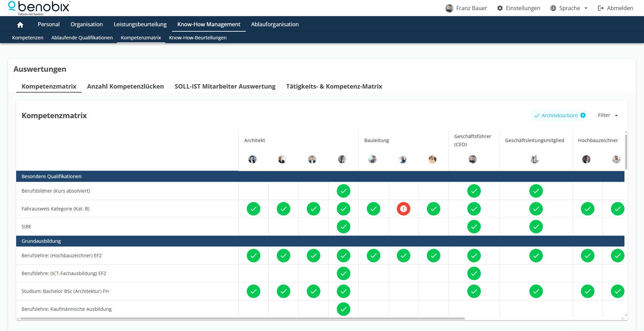
Task: Click Franz Bauer in the header
Action: (x=471, y=8)
